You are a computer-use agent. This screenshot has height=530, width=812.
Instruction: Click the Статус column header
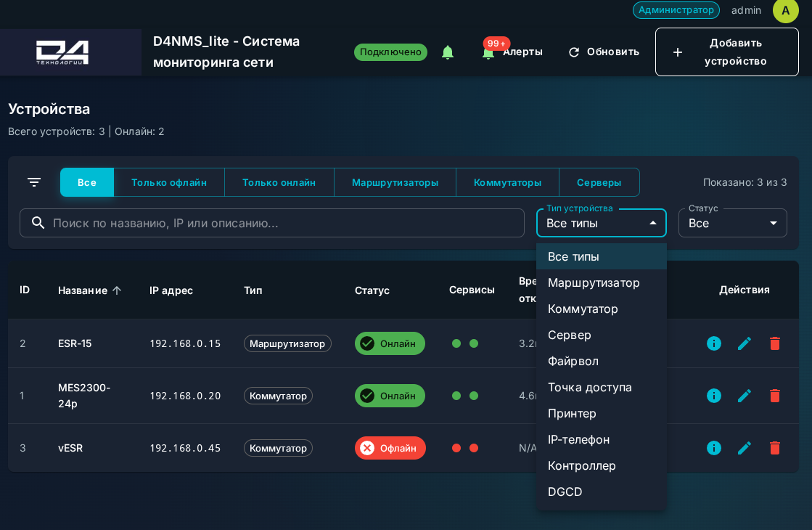[372, 290]
